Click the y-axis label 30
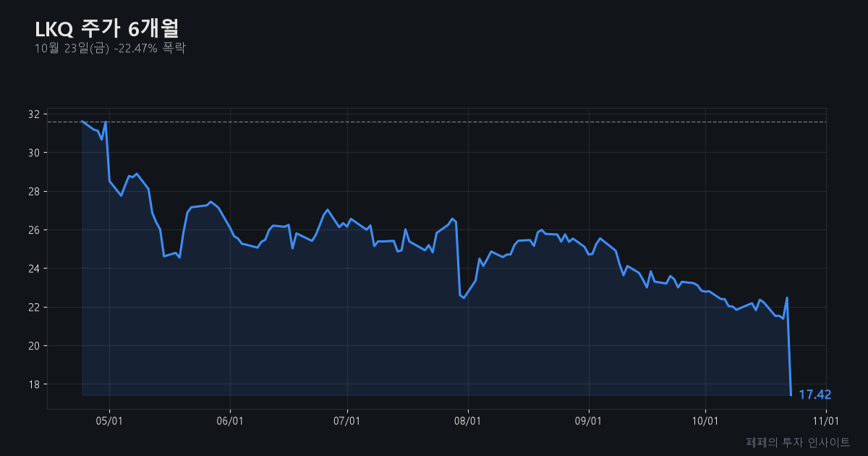This screenshot has height=456, width=868. coord(34,153)
